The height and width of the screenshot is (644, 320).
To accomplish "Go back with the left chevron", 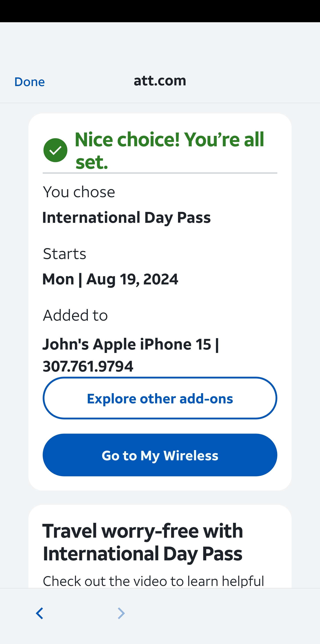I will (x=40, y=613).
